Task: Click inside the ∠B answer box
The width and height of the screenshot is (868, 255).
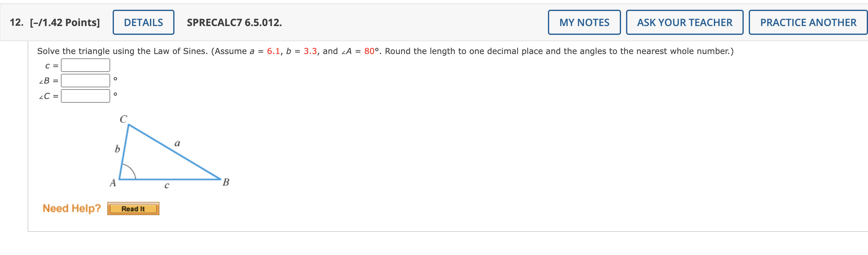Action: (x=86, y=80)
